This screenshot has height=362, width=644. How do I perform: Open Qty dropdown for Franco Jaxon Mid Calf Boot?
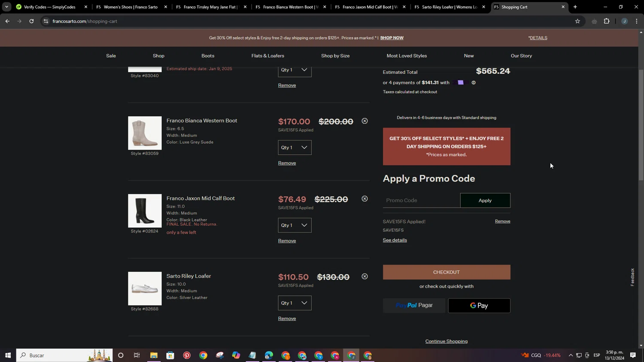(x=295, y=225)
